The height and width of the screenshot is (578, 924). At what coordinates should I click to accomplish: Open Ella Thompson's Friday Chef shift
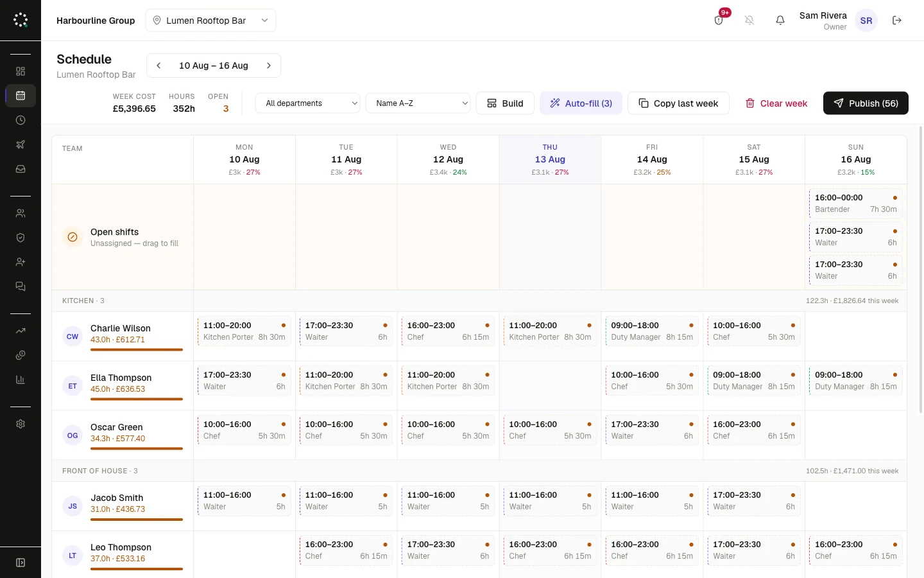652,381
